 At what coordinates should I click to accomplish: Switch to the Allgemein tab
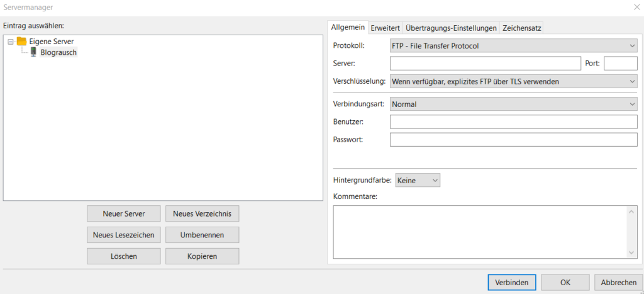coord(347,28)
